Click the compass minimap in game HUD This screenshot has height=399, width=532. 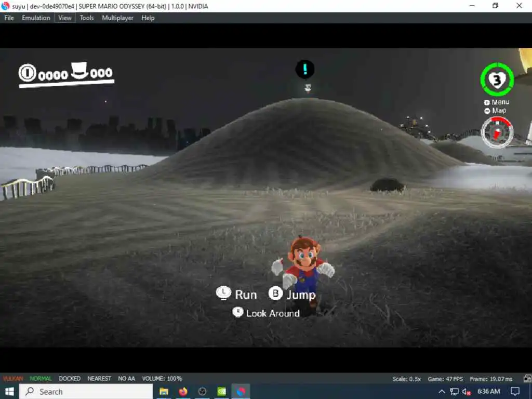[x=497, y=132]
